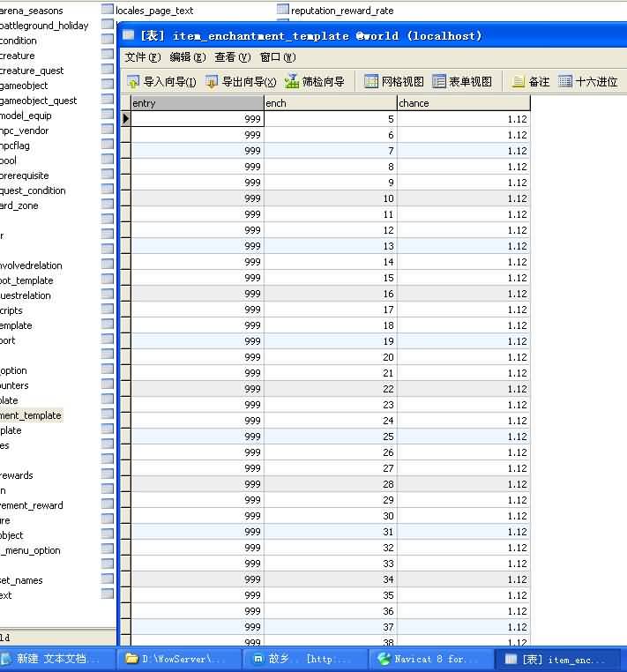Viewport: 627px width, 672px height.
Task: Select reputation_reward_rate table in background
Action: 342,11
